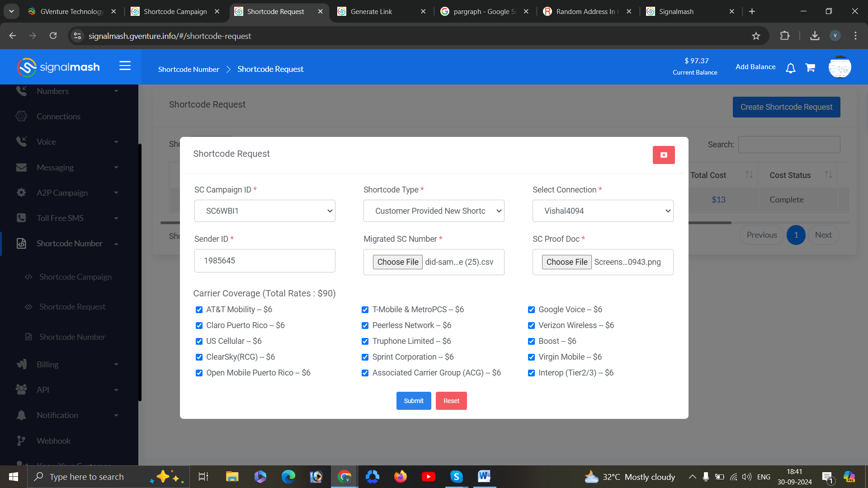Open Chrome downloads icon in browser toolbar
The image size is (868, 488).
(x=815, y=36)
